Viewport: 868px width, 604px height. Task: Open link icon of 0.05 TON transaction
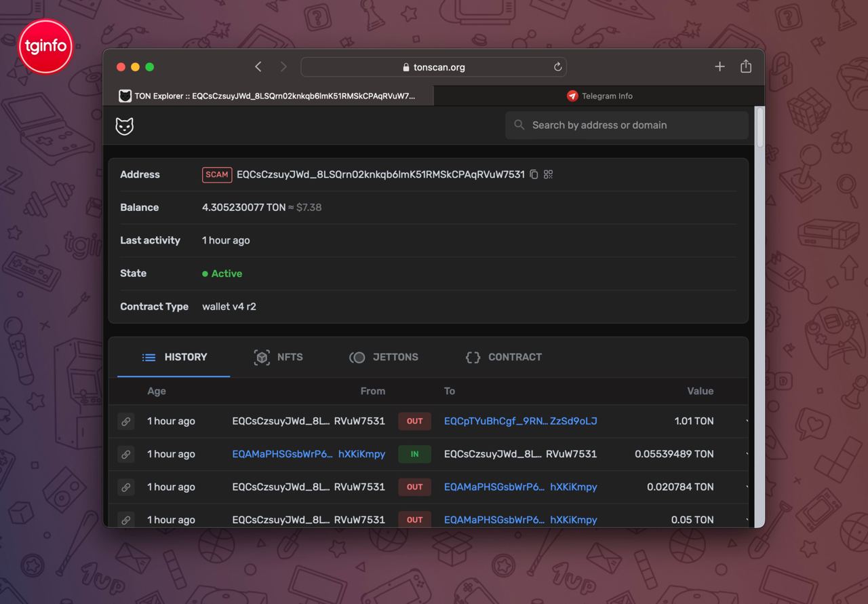tap(125, 520)
